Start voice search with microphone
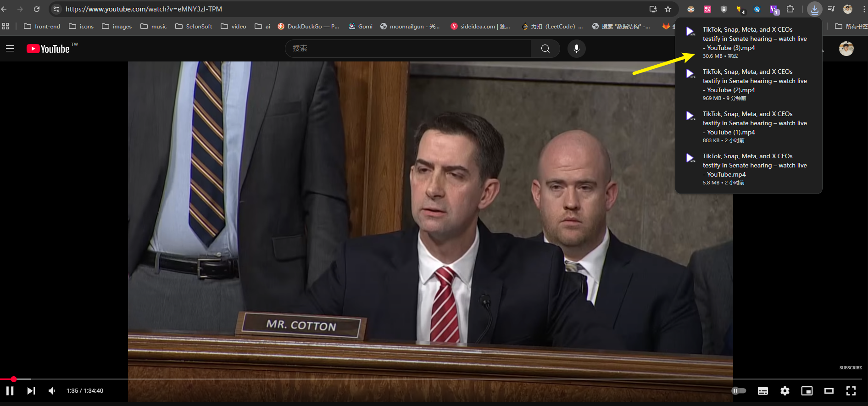This screenshot has width=868, height=406. (576, 49)
